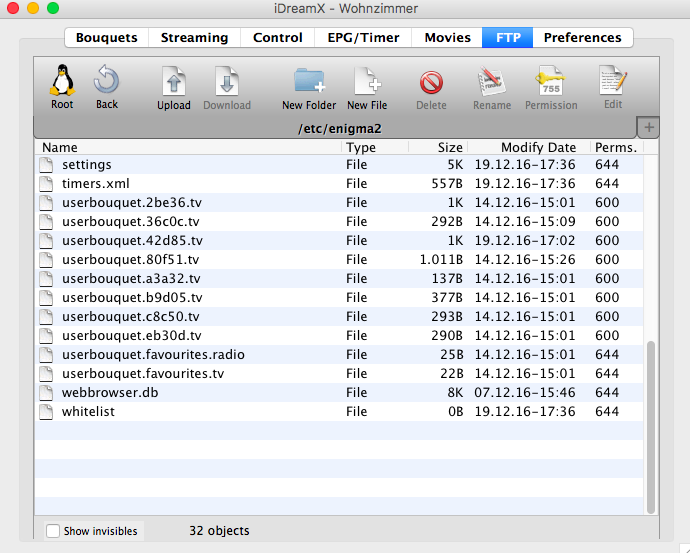This screenshot has width=690, height=553.
Task: Click the 557B size of timers.xml
Action: [447, 183]
